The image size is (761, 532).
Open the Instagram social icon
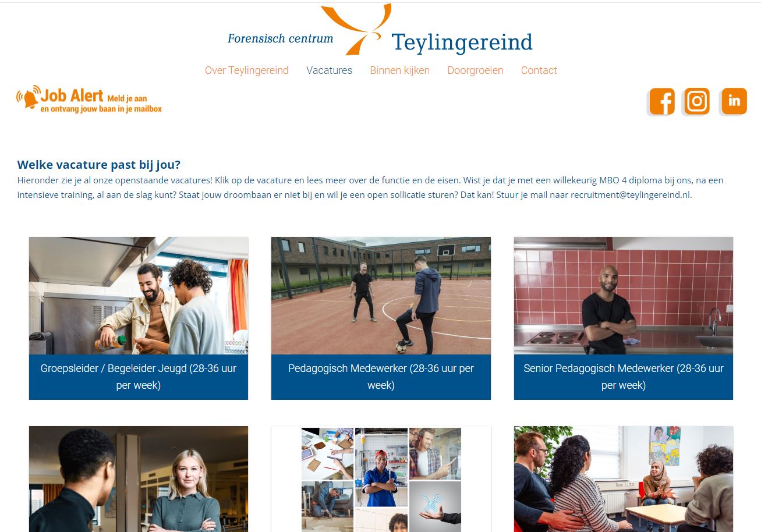tap(696, 101)
